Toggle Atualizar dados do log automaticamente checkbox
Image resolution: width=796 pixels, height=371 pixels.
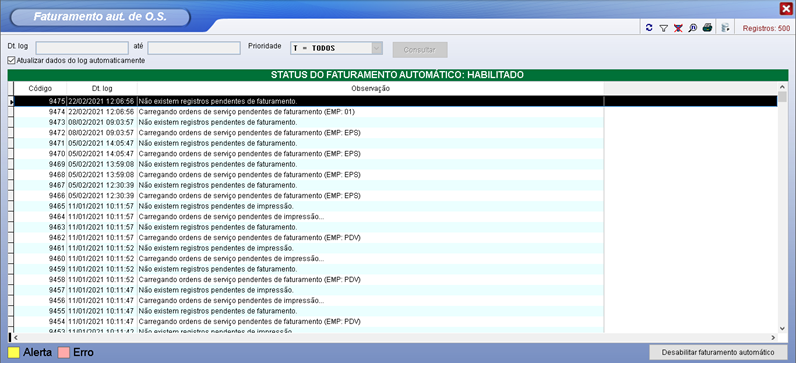[11, 60]
